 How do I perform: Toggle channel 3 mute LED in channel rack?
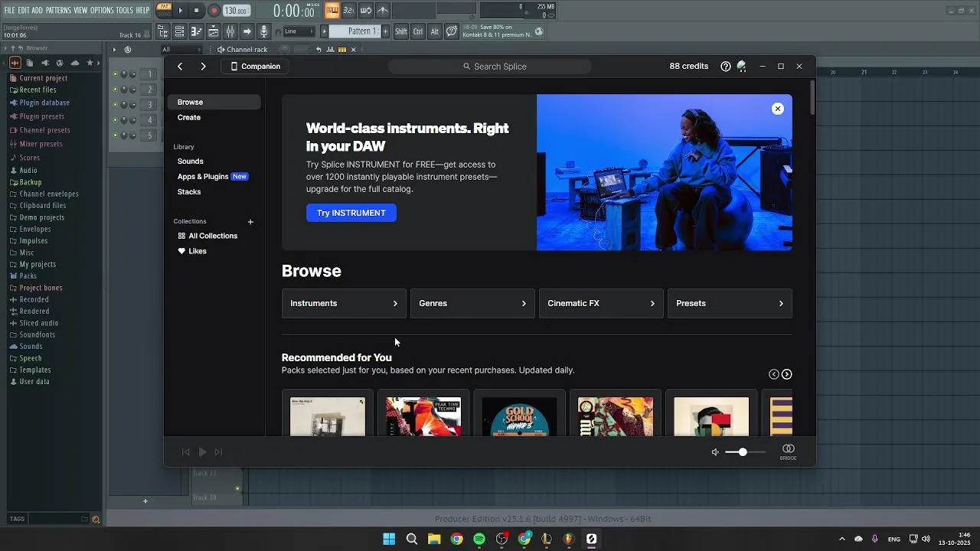[116, 105]
